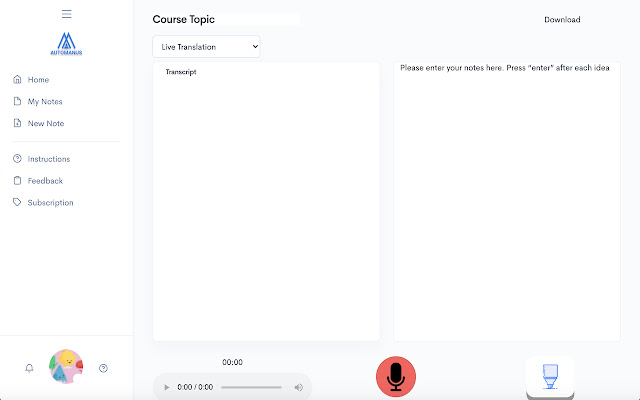Click the Subscription tag icon
Screen dimensions: 640x400
(x=17, y=202)
